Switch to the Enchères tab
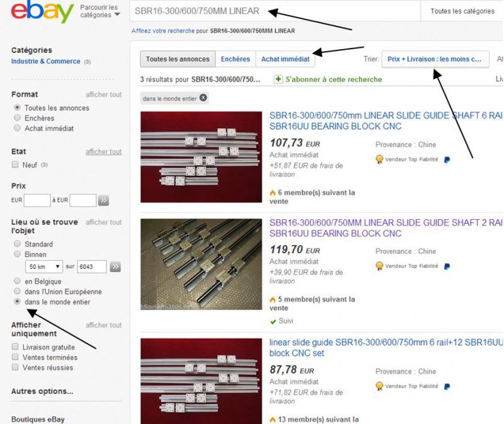This screenshot has height=424, width=504. click(235, 59)
